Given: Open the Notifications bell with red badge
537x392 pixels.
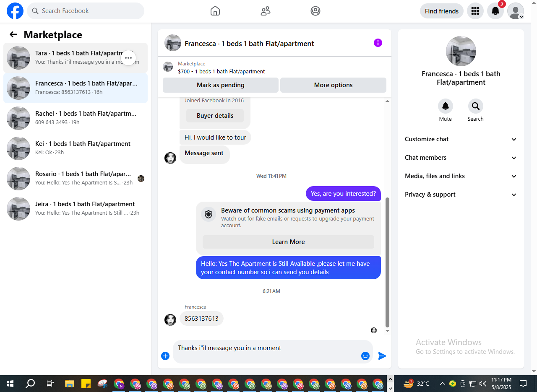Looking at the screenshot, I should [495, 11].
